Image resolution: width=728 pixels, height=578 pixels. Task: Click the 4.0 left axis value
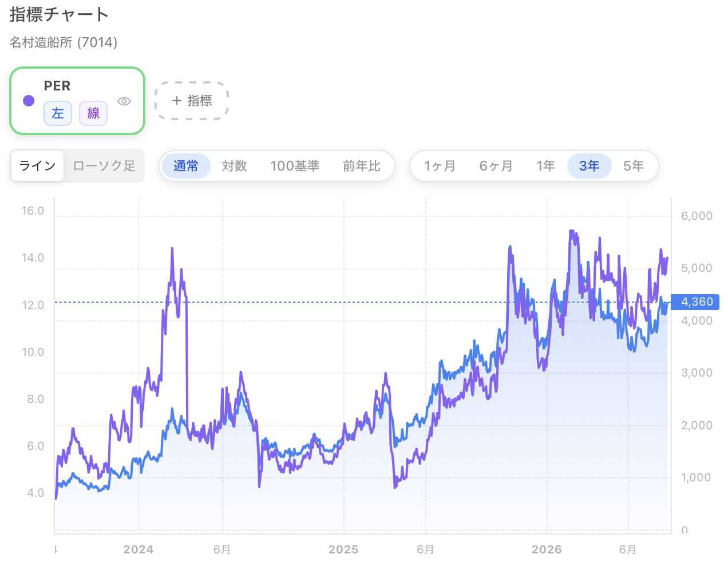click(x=35, y=493)
